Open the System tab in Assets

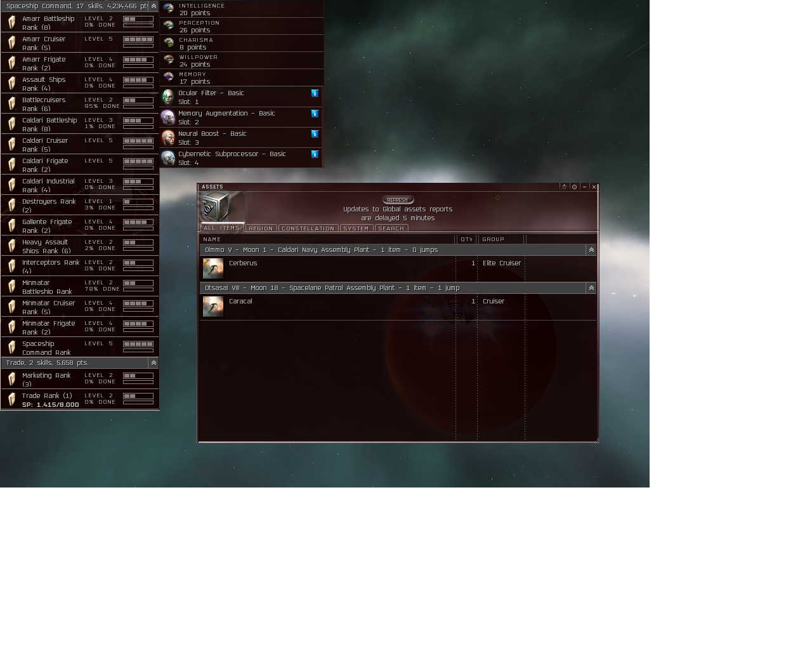point(357,229)
